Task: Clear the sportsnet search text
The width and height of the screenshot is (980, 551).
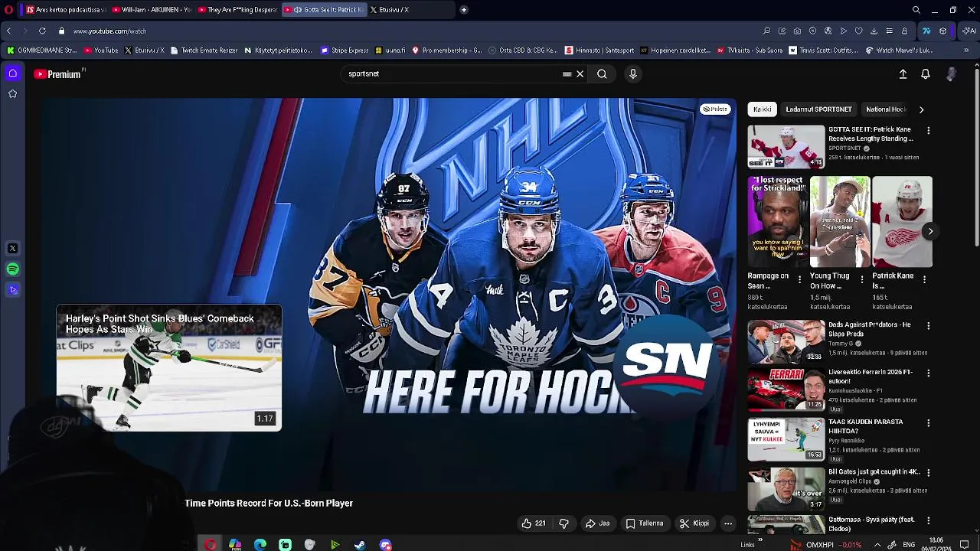Action: coord(580,74)
